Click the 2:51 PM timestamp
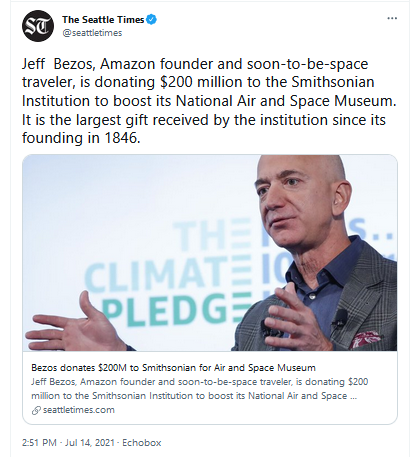The image size is (410, 457). (39, 443)
